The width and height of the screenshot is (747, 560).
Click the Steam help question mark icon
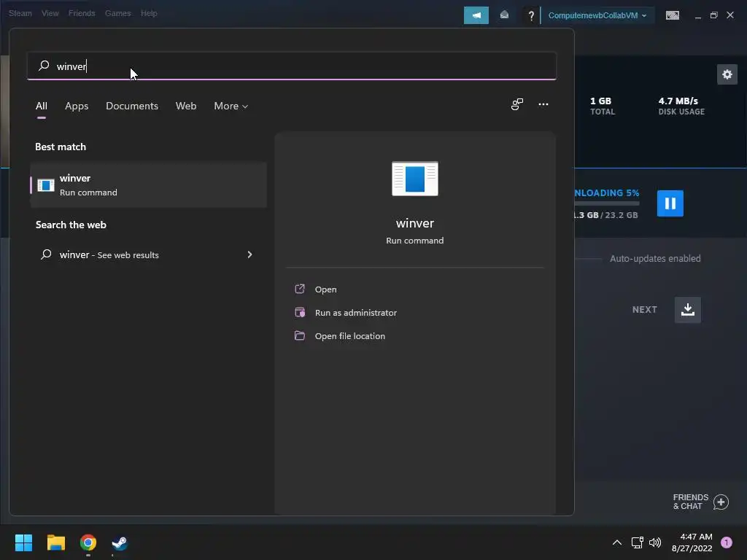(531, 16)
